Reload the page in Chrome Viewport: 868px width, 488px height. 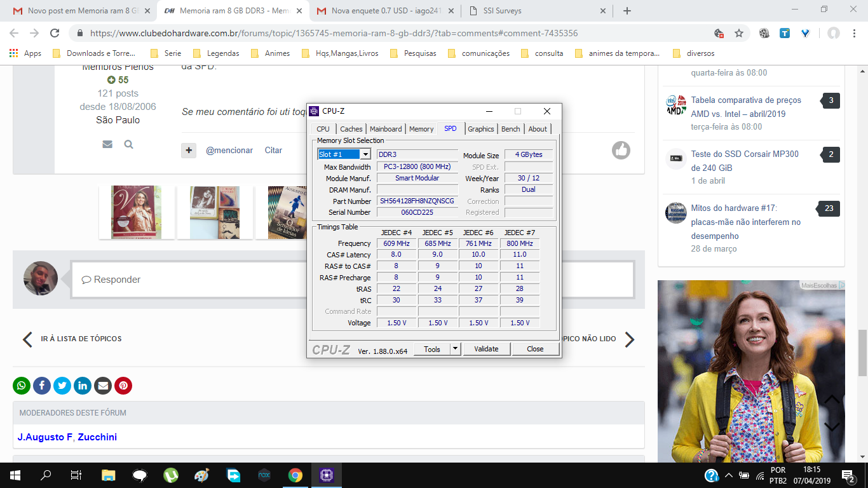55,33
